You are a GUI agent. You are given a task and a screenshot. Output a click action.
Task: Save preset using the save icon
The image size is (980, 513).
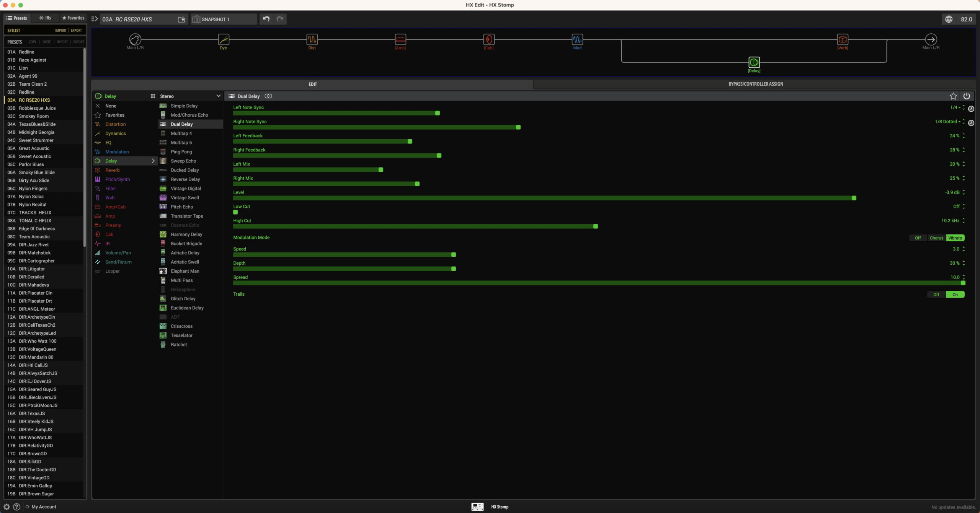(181, 20)
